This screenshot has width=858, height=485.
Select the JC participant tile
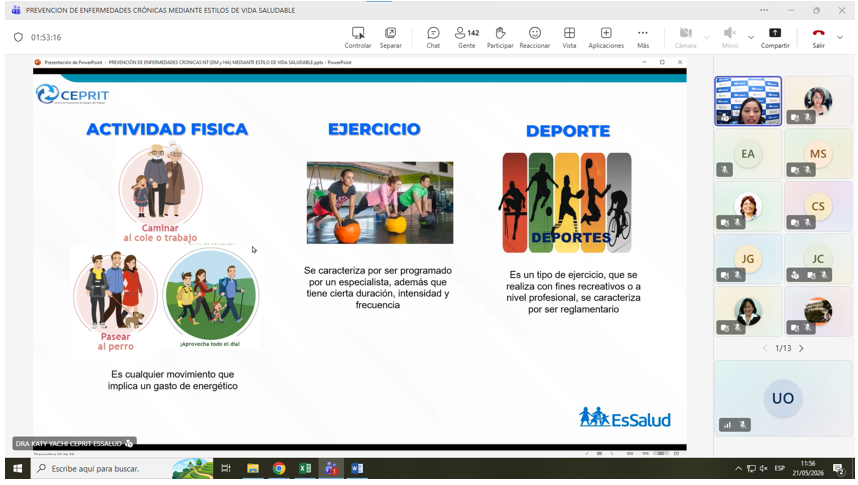pyautogui.click(x=818, y=259)
